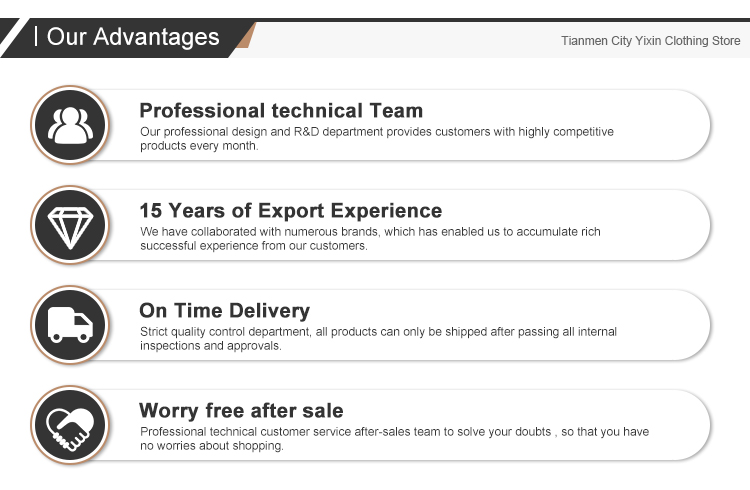Click 15 Years of Export Experience heading
750x490 pixels.
pyautogui.click(x=291, y=211)
